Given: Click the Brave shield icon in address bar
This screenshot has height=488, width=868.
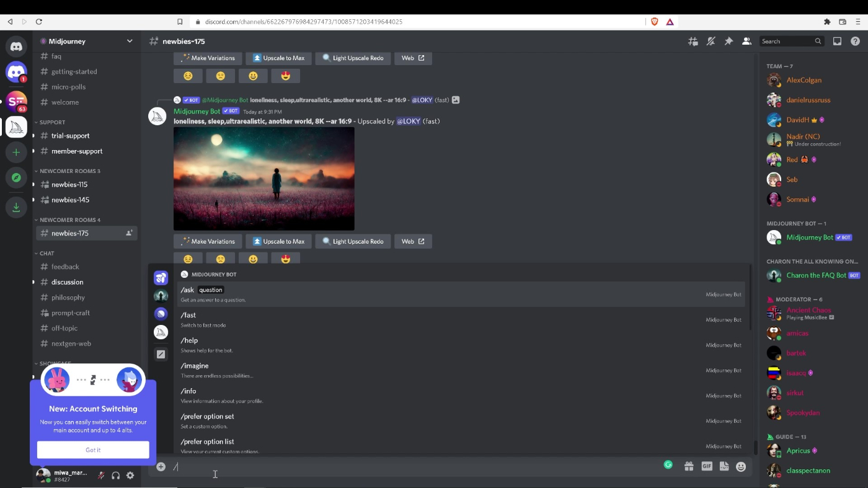Looking at the screenshot, I should tap(654, 22).
